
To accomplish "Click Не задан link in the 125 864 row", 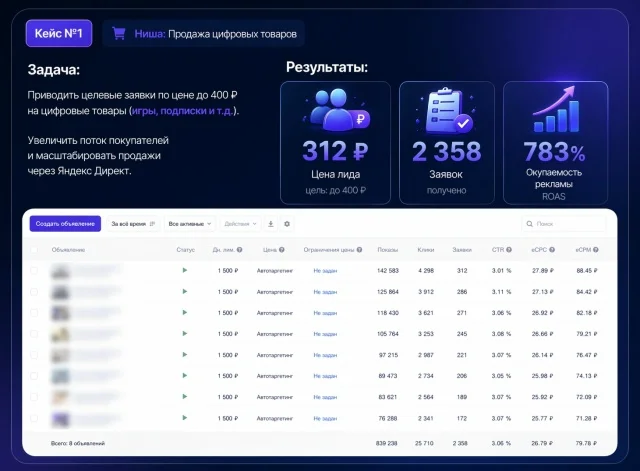I will coord(325,292).
